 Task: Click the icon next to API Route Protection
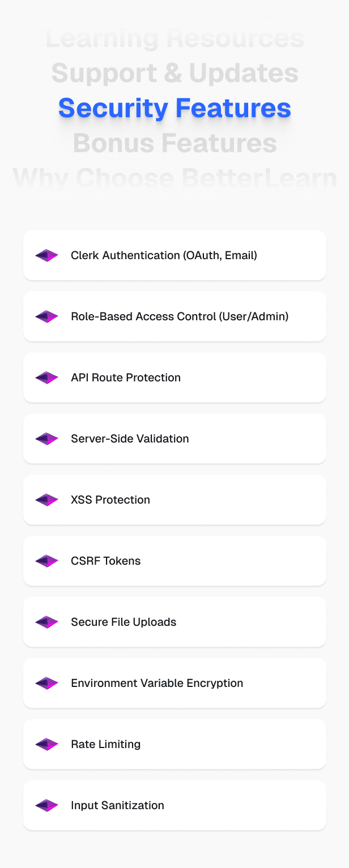(47, 377)
